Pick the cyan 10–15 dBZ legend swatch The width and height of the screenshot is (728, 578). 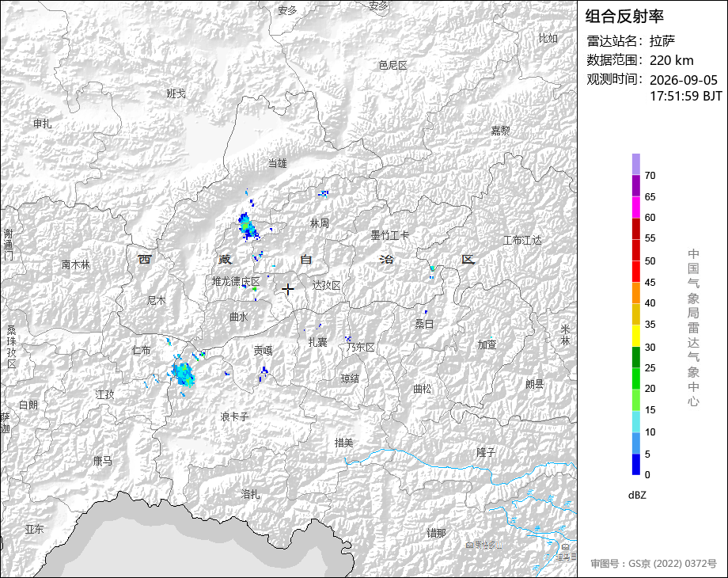point(635,421)
